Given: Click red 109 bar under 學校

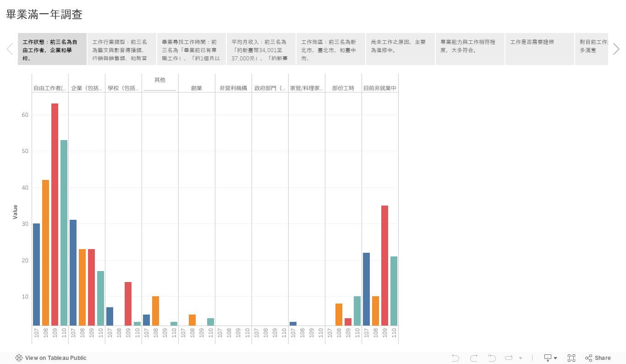Looking at the screenshot, I should coord(128,304).
